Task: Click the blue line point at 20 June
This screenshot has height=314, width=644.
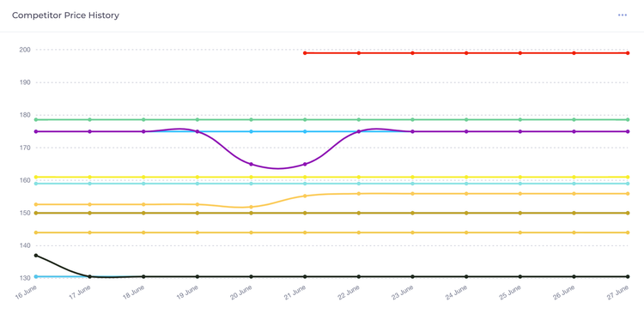Action: [251, 131]
